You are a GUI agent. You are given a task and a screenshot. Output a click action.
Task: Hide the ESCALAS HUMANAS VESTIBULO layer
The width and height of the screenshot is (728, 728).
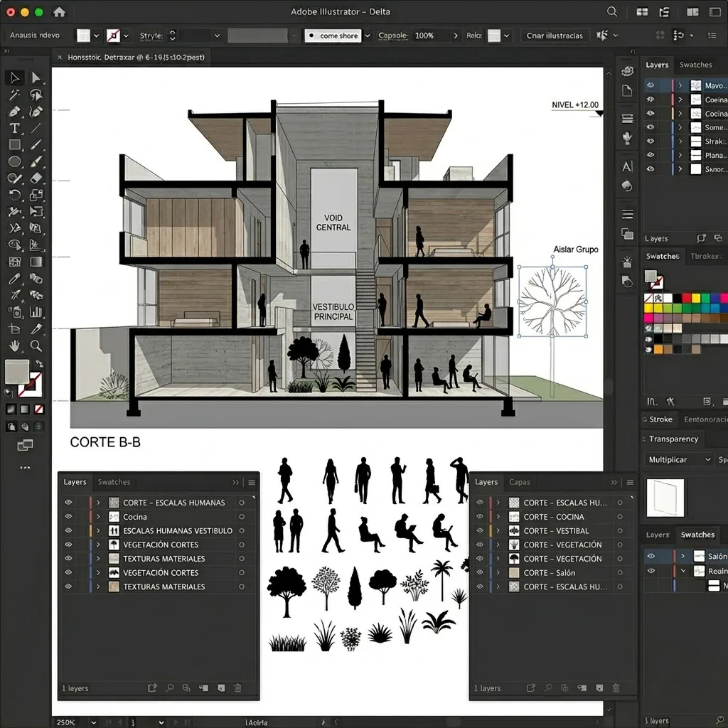tap(69, 530)
